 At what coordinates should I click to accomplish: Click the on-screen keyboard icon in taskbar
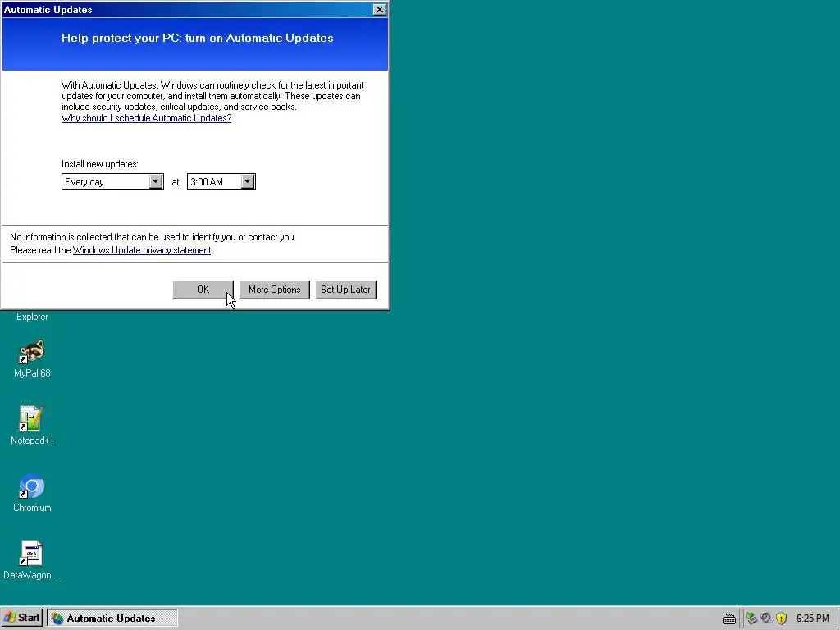click(729, 619)
